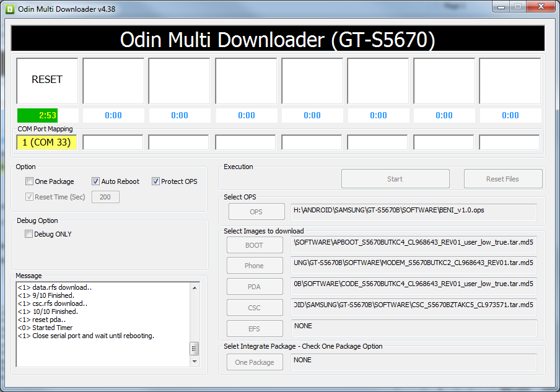
Task: Click the EFS path field showing NONE
Action: pos(414,328)
